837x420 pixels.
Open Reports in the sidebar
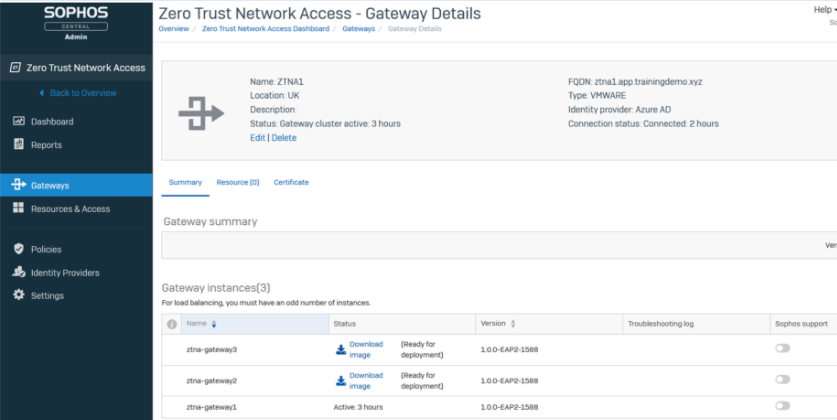[46, 145]
